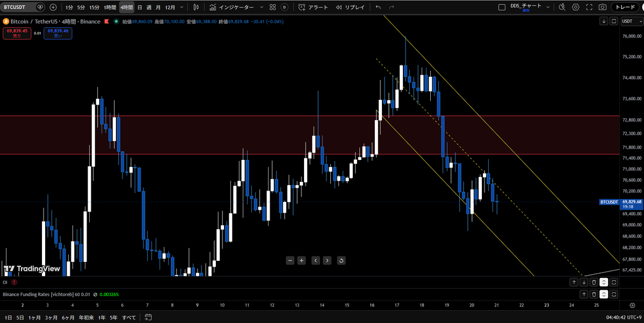This screenshot has width=644, height=323.
Task: Create an alert with アラート button
Action: tap(313, 8)
